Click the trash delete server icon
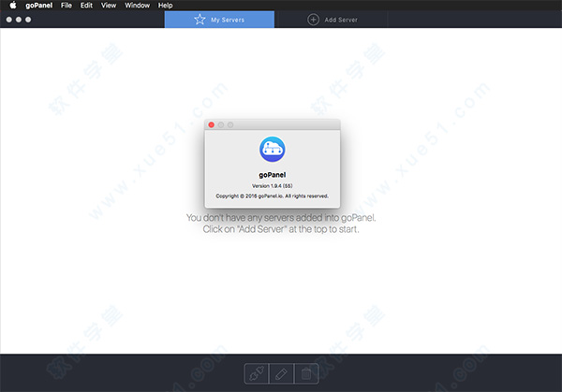This screenshot has width=562, height=392. 306,373
